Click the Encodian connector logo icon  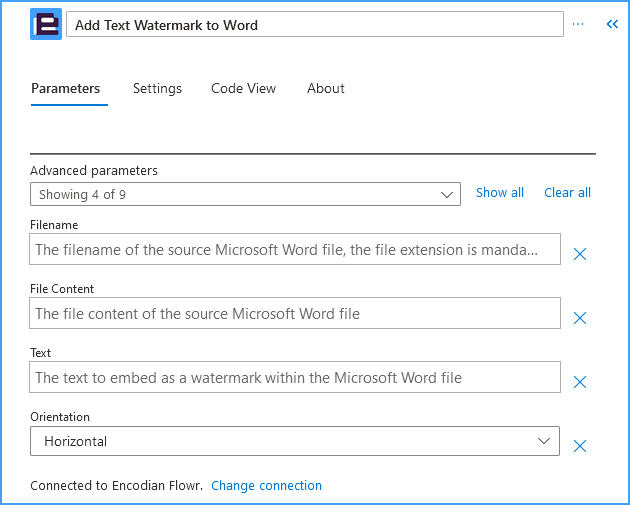[x=46, y=24]
